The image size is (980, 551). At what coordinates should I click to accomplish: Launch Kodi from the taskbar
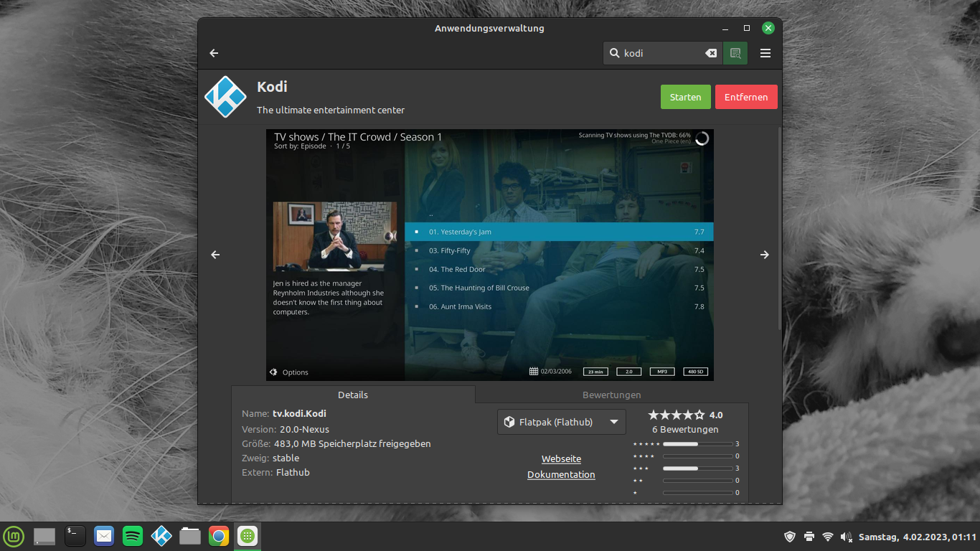pos(161,536)
